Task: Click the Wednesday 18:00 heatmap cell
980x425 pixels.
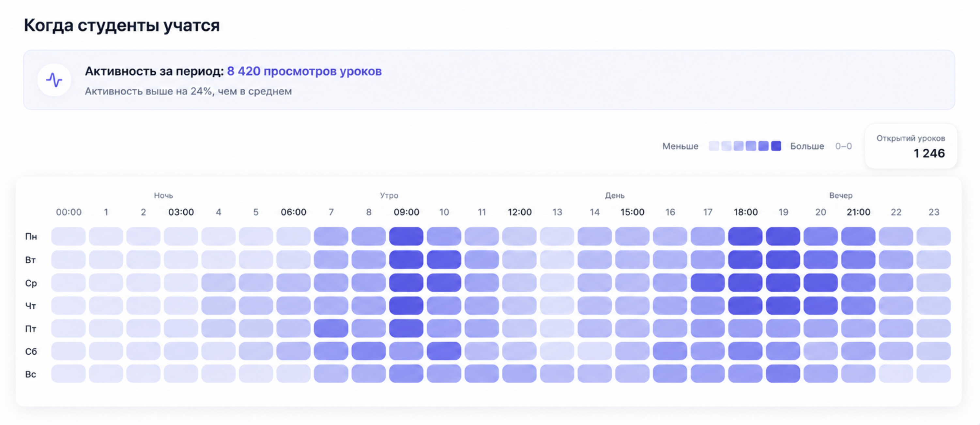Action: (745, 283)
